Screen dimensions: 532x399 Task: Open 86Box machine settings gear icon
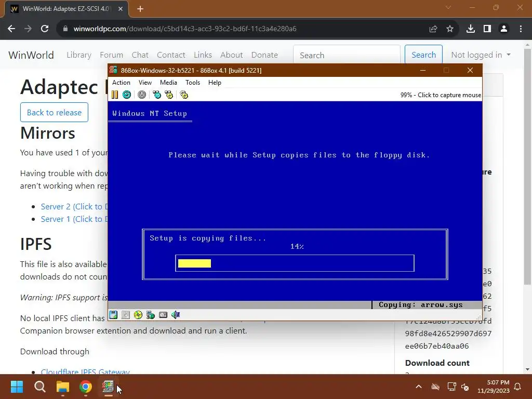184,95
